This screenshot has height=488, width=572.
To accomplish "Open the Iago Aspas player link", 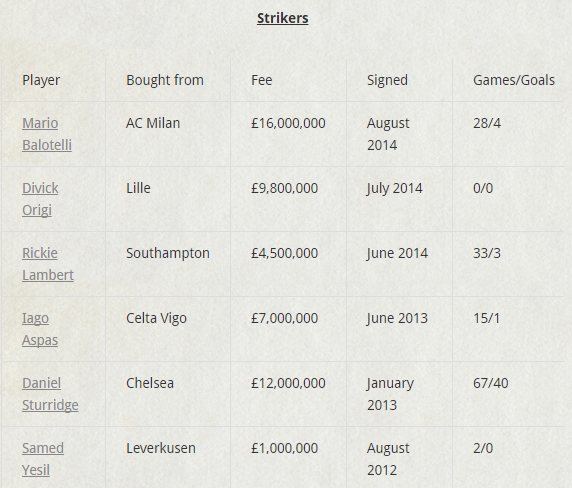I will tap(40, 329).
